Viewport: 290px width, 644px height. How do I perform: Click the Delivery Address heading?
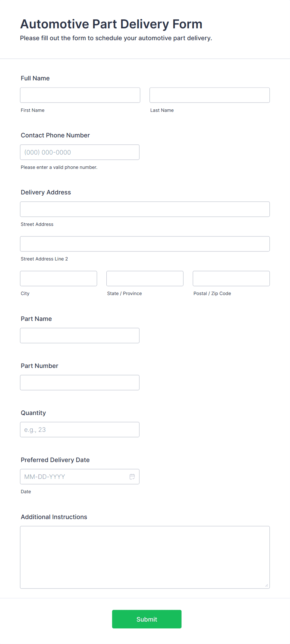click(46, 192)
